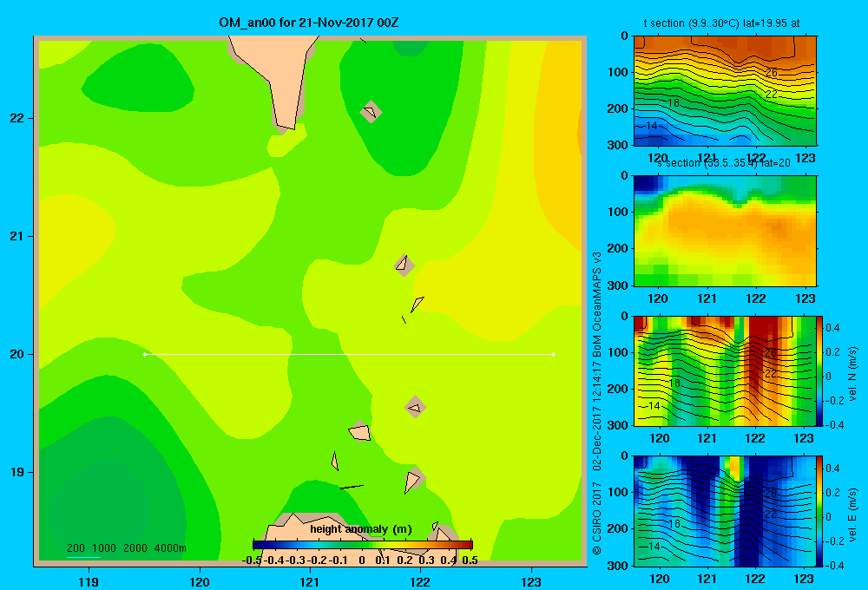Viewport: 868px width, 590px height.
Task: Click depth label 300 of salinity section
Action: click(x=618, y=285)
